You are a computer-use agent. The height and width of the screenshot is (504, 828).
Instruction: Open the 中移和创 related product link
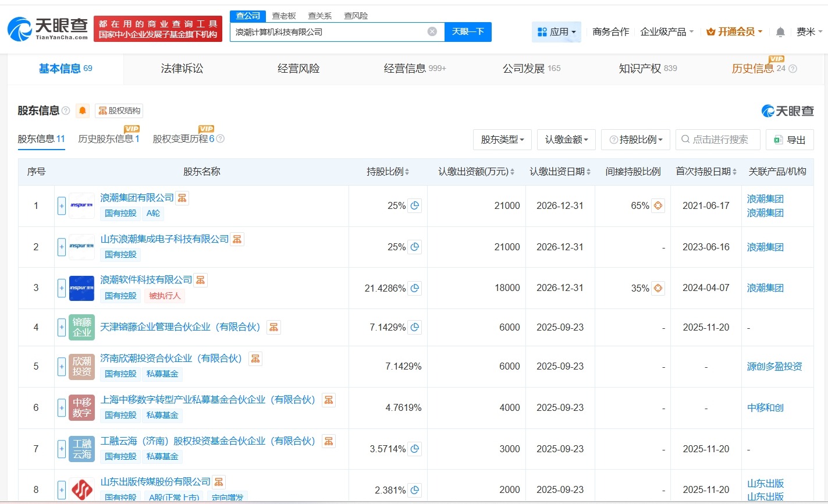click(x=764, y=407)
